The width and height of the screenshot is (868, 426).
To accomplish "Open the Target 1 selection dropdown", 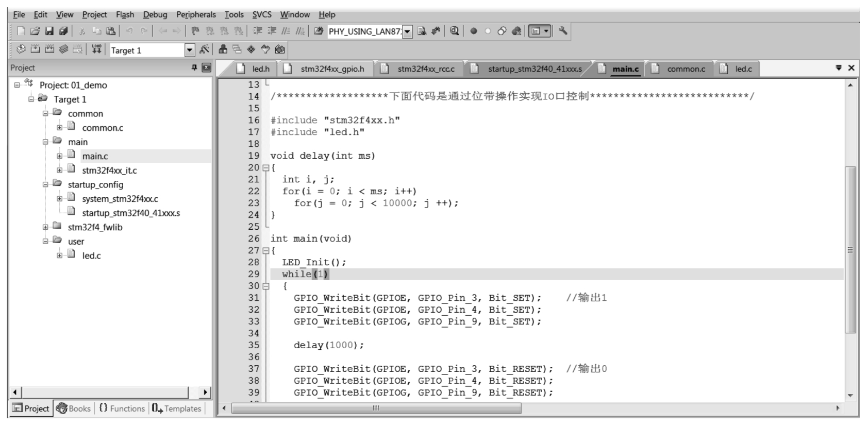I will coord(190,50).
